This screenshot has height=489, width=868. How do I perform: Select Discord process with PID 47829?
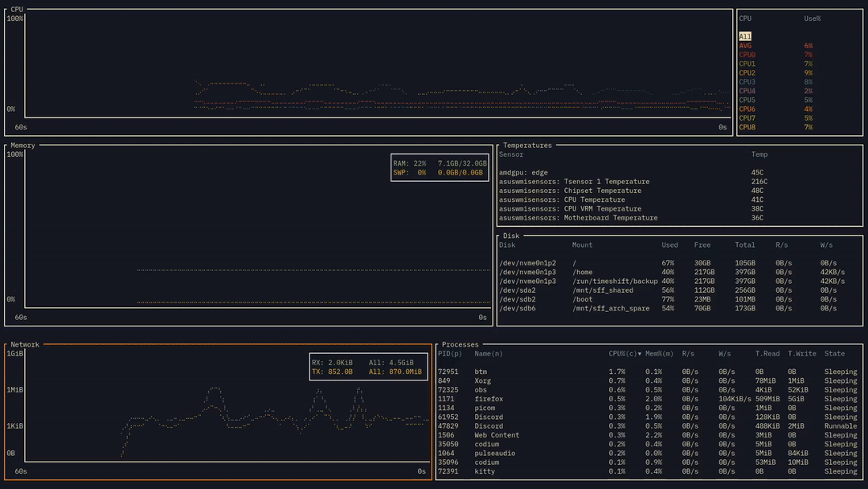click(x=647, y=426)
